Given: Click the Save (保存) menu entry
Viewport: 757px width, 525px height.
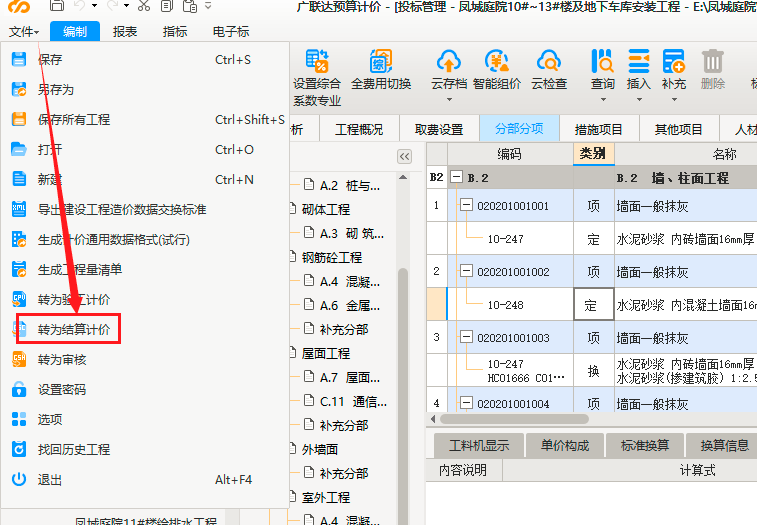Looking at the screenshot, I should (x=145, y=60).
